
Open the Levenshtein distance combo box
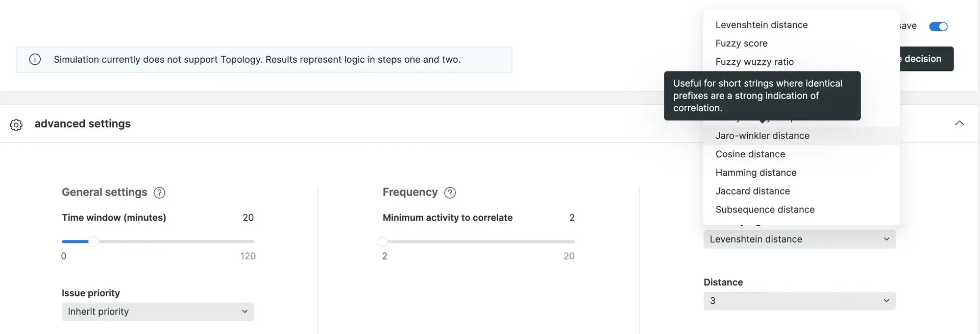pos(799,239)
